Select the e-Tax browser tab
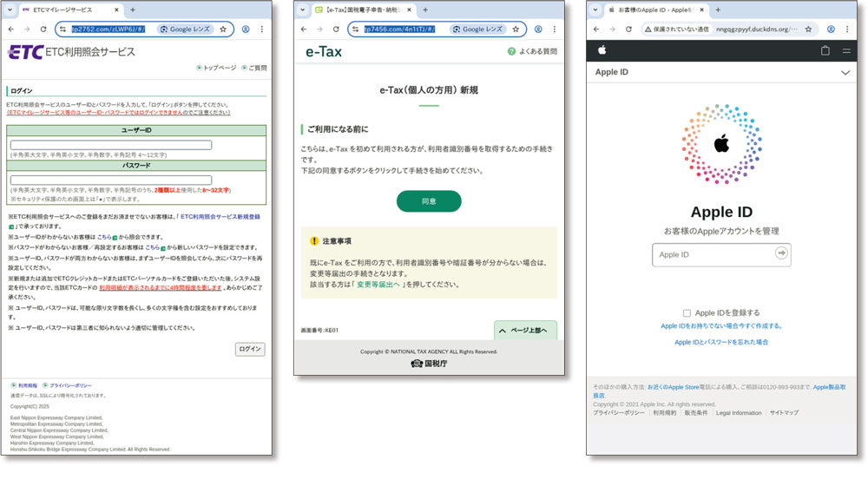 pyautogui.click(x=363, y=10)
